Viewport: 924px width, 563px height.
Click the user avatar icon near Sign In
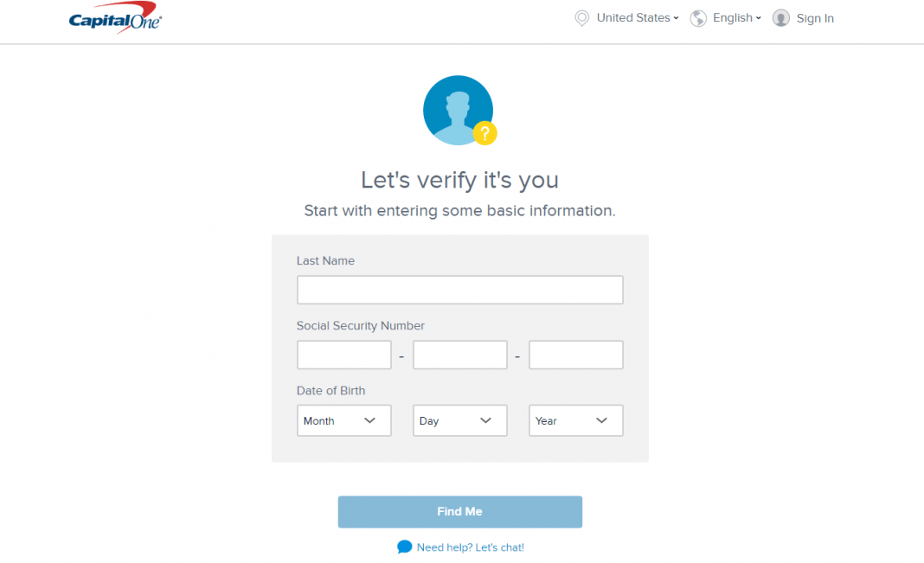(x=780, y=18)
